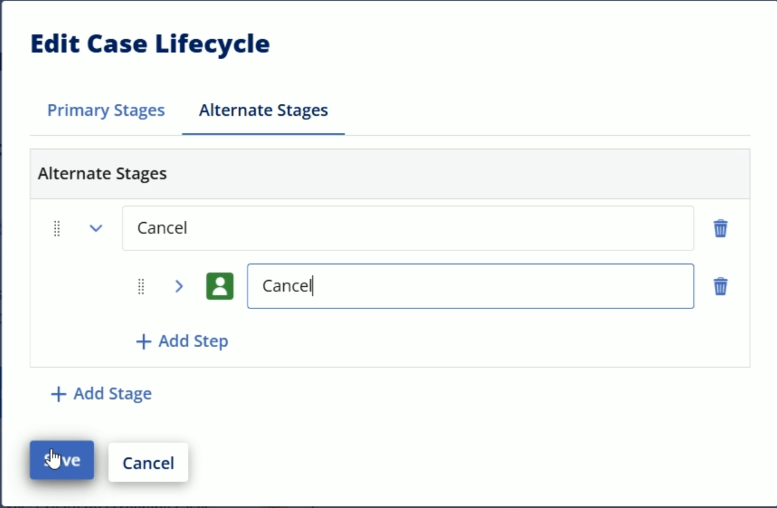
Task: Click the Add Step link
Action: coord(182,341)
